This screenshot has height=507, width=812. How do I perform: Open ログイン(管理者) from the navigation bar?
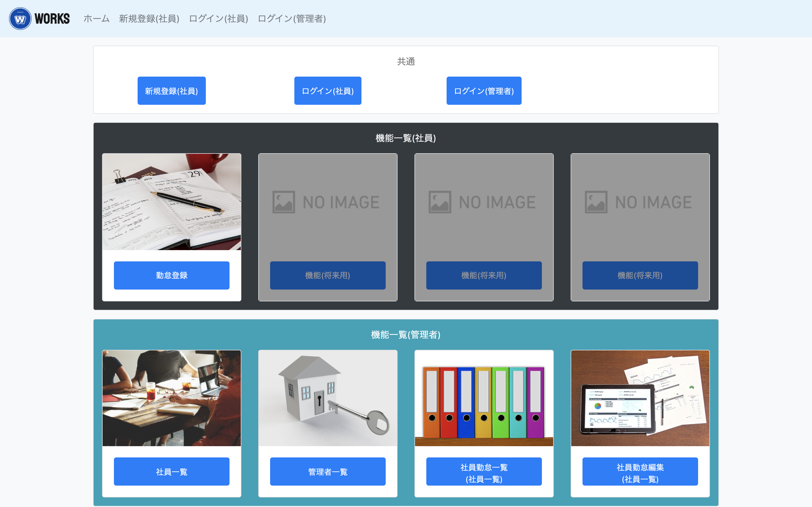coord(292,19)
